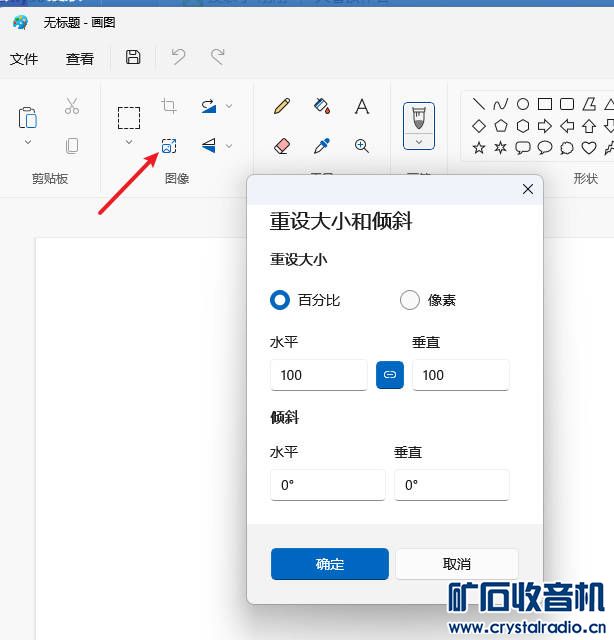Select the diamond shape
Screen dimensions: 614x640
click(x=478, y=126)
